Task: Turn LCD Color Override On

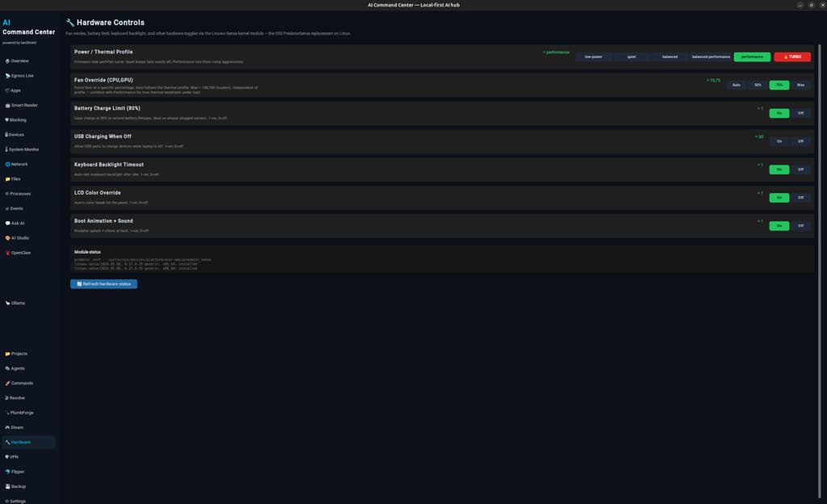Action: coord(779,198)
